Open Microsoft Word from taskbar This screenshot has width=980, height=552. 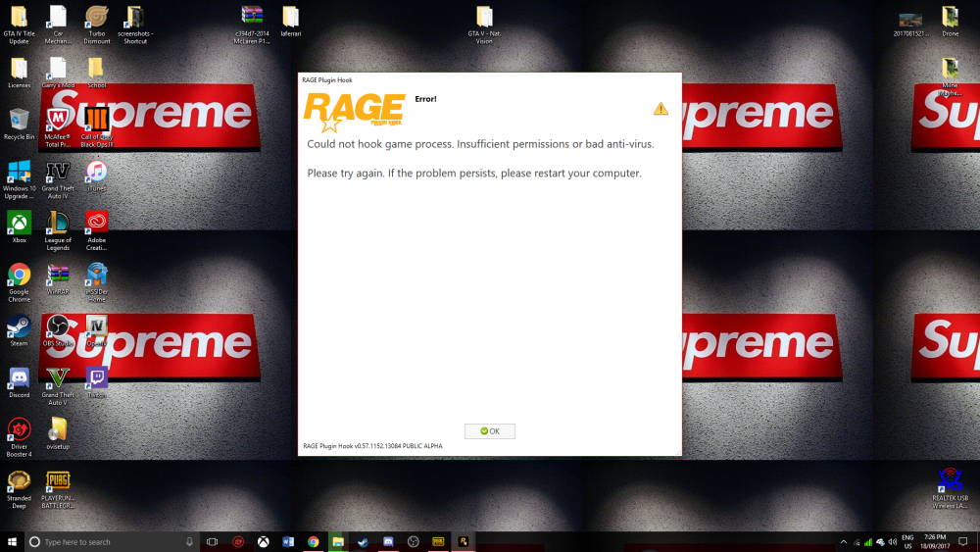pyautogui.click(x=288, y=541)
